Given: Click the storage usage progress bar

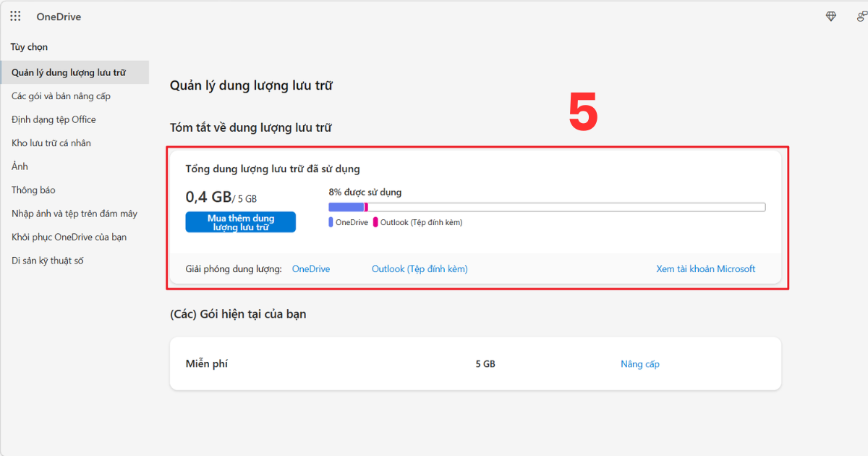Looking at the screenshot, I should click(547, 208).
